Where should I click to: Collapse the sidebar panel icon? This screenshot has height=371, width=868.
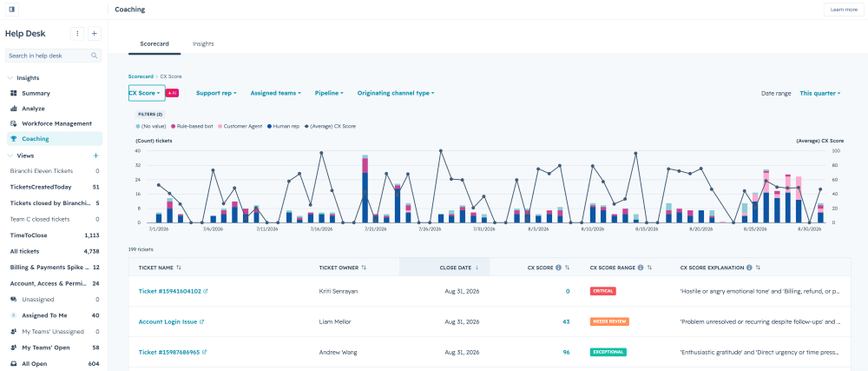tap(11, 10)
